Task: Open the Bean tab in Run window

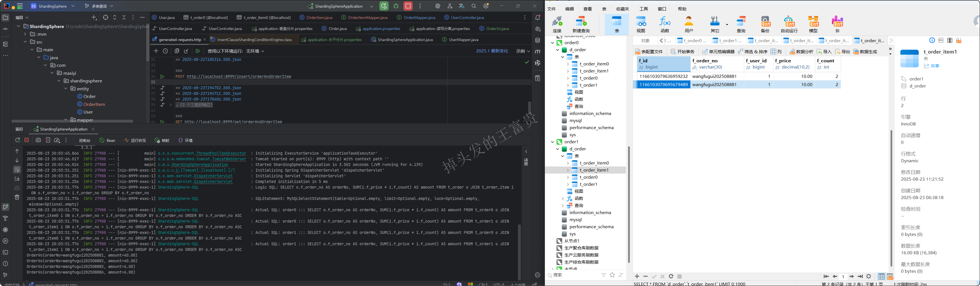Action: [108, 140]
